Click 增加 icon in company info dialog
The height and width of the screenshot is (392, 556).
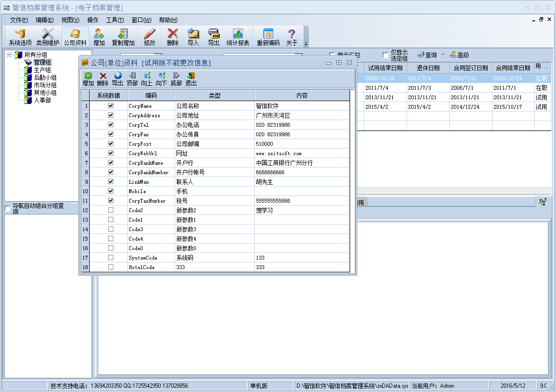[x=88, y=79]
